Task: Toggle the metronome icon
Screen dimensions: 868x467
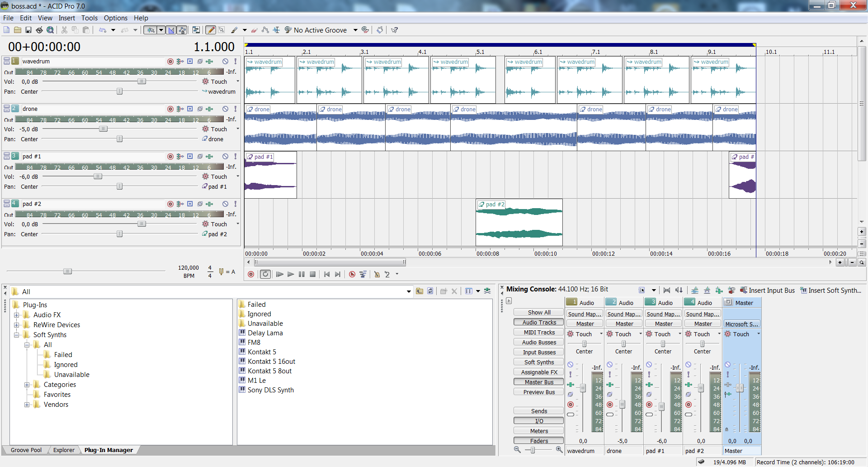Action: 377,274
